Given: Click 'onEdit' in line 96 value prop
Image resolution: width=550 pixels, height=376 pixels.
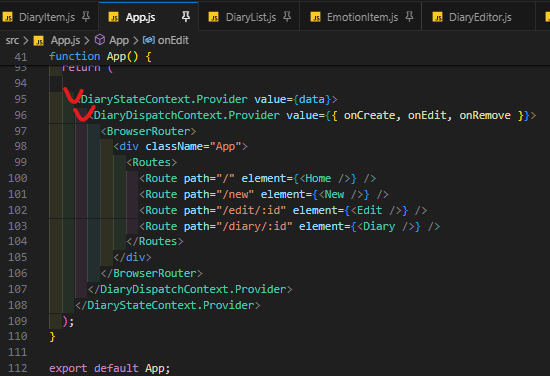Looking at the screenshot, I should click(x=427, y=115).
